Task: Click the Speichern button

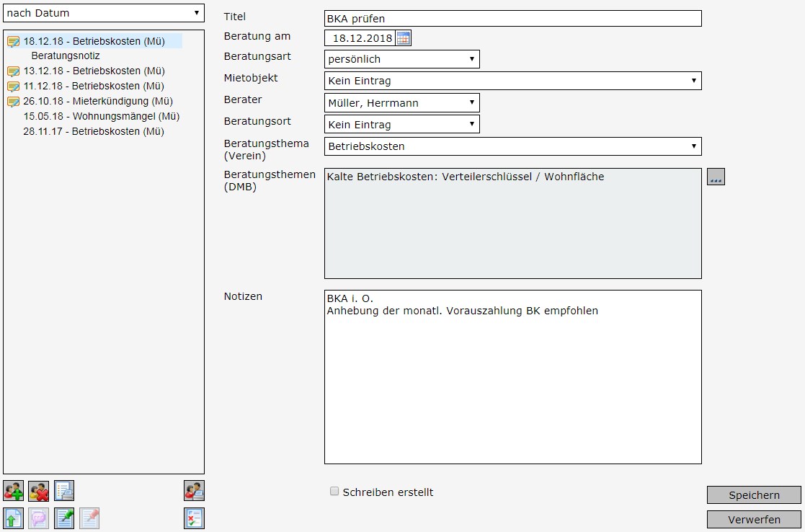Action: 754,495
